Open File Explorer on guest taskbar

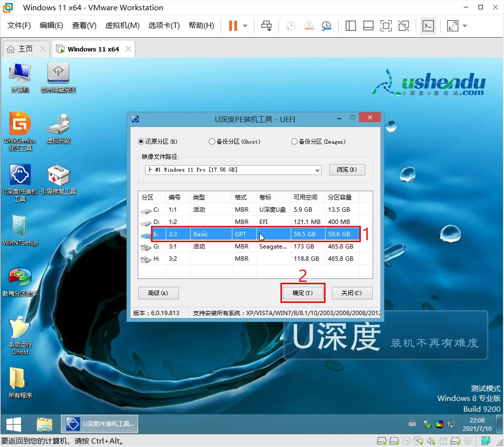click(x=44, y=424)
